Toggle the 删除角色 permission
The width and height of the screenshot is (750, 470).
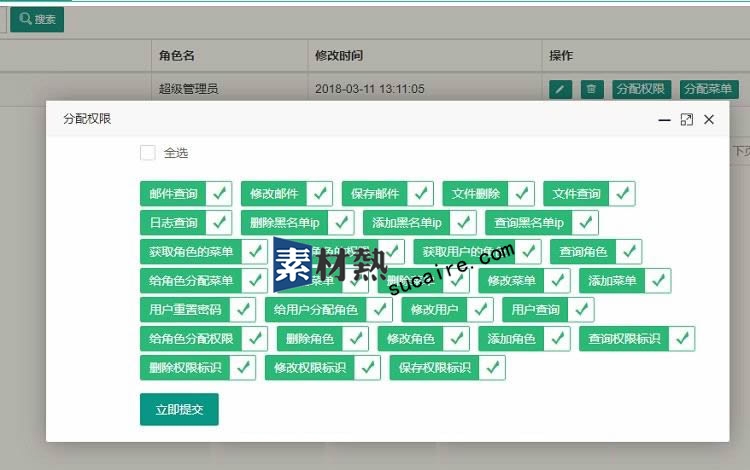click(323, 339)
